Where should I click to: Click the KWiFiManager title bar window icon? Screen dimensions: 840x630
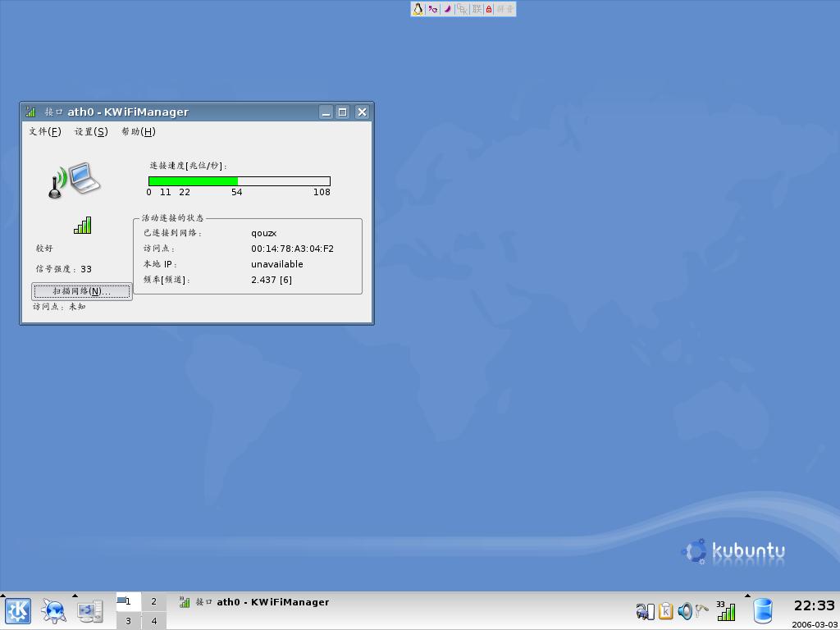(30, 112)
